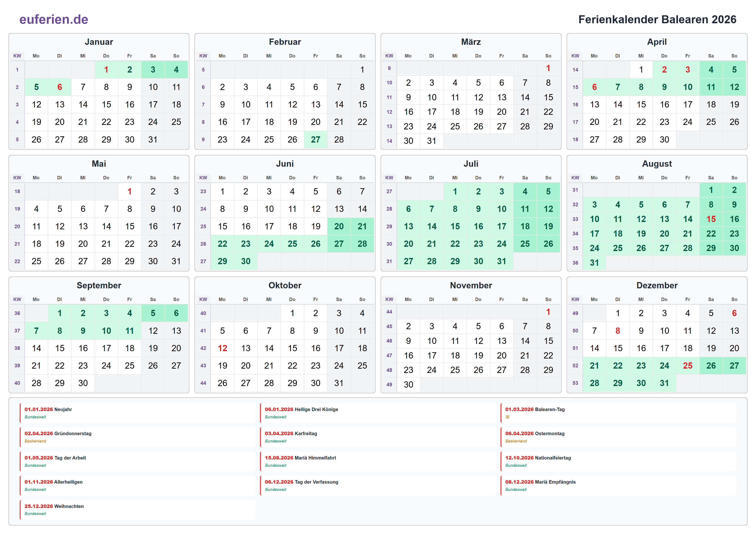The width and height of the screenshot is (756, 534).
Task: Click red day 1 in Mai
Action: click(x=129, y=191)
